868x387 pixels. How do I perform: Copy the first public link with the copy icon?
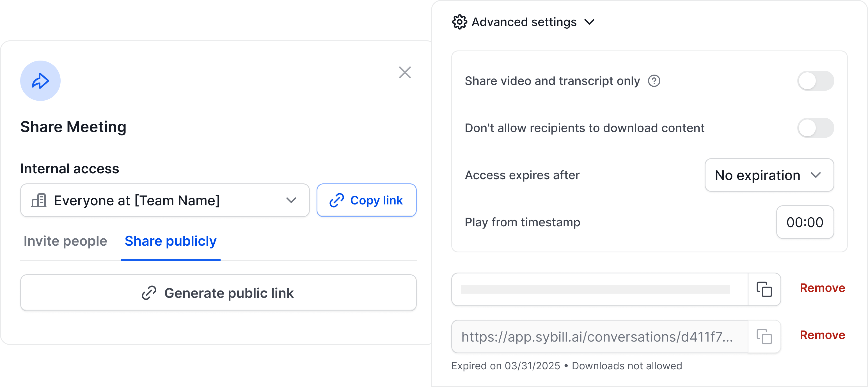pyautogui.click(x=764, y=289)
